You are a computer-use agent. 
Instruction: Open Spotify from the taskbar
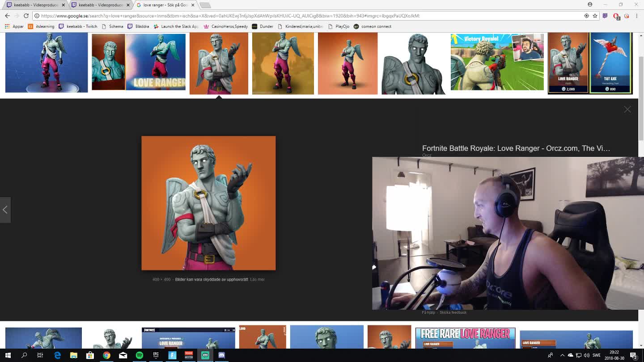pyautogui.click(x=140, y=355)
